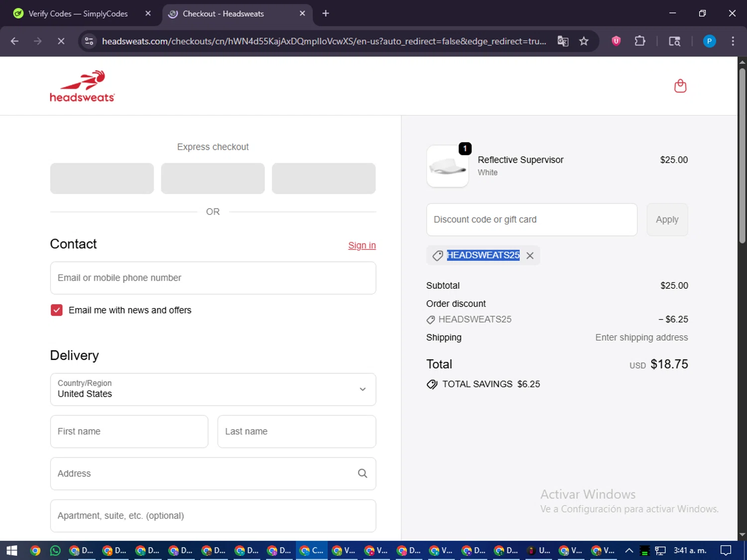Click the scrollbar down arrow
The width and height of the screenshot is (747, 560).
(x=742, y=535)
